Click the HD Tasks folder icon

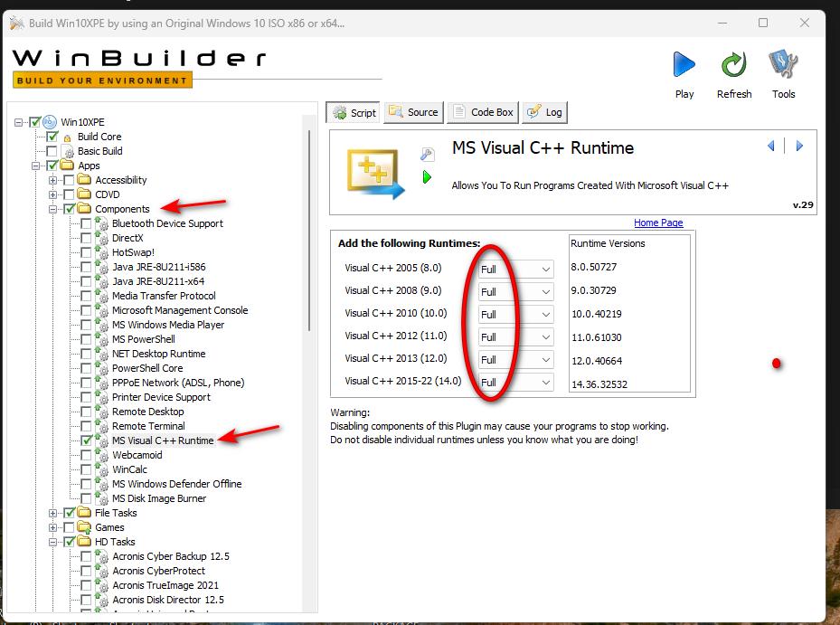coord(84,542)
